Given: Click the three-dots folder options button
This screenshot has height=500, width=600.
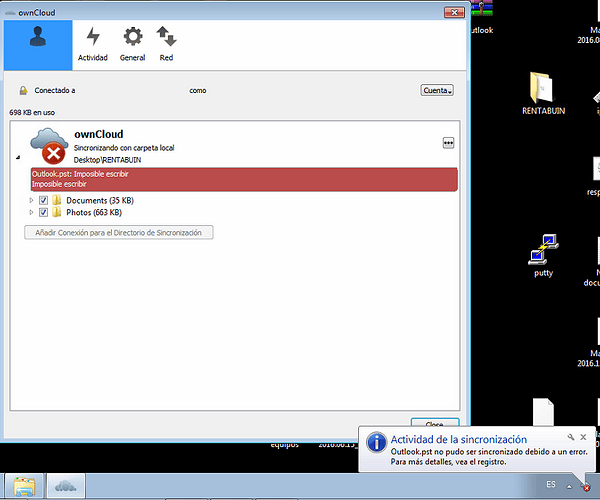Looking at the screenshot, I should 448,143.
